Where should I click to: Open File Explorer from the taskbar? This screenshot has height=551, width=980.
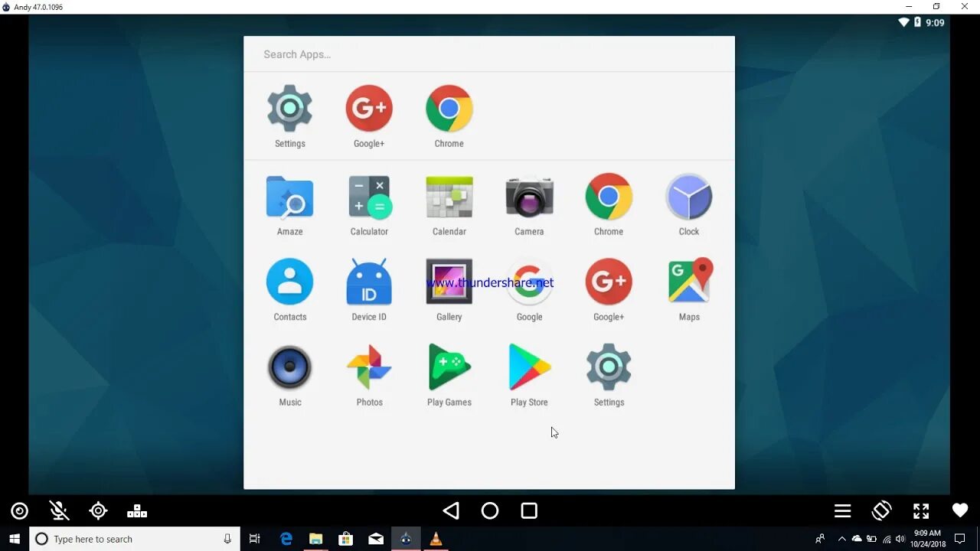315,539
